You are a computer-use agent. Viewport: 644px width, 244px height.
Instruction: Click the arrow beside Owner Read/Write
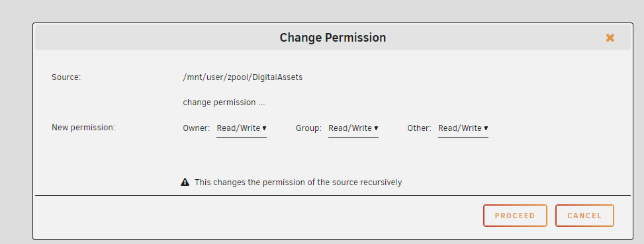tap(264, 128)
